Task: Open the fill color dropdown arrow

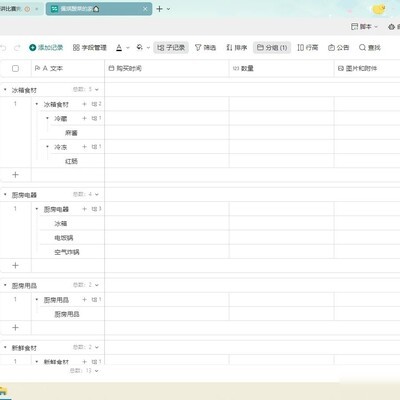Action: 148,48
